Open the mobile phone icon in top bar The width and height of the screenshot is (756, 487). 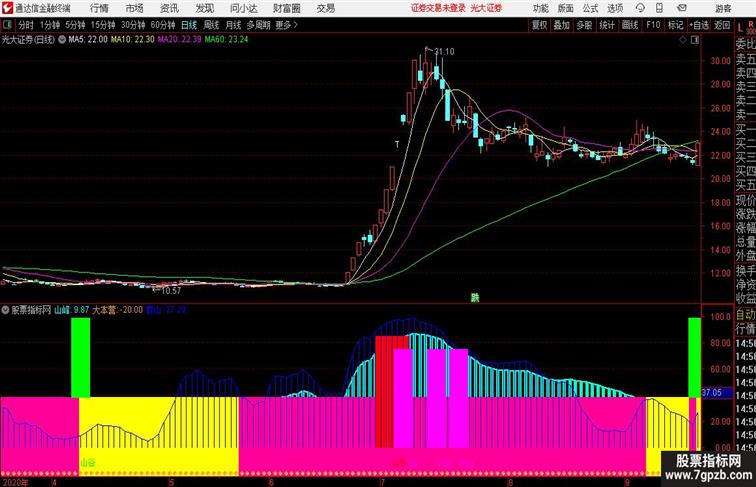click(x=659, y=8)
